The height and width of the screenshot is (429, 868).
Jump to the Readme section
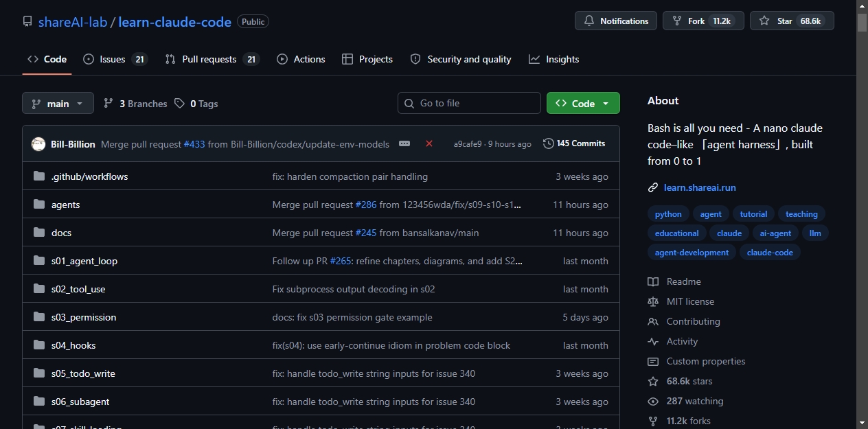[674, 281]
